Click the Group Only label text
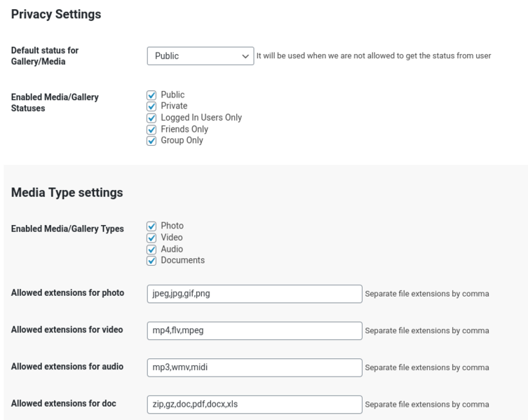This screenshot has width=528, height=420. tap(182, 140)
